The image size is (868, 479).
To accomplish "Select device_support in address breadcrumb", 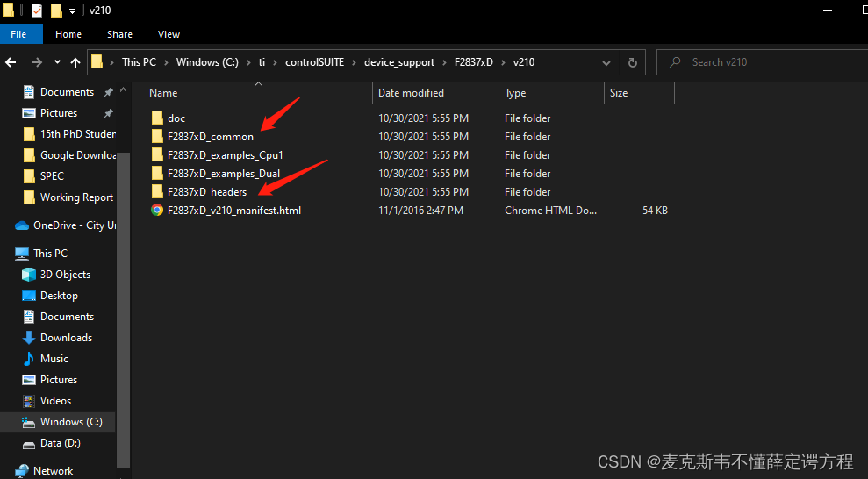I will [399, 62].
